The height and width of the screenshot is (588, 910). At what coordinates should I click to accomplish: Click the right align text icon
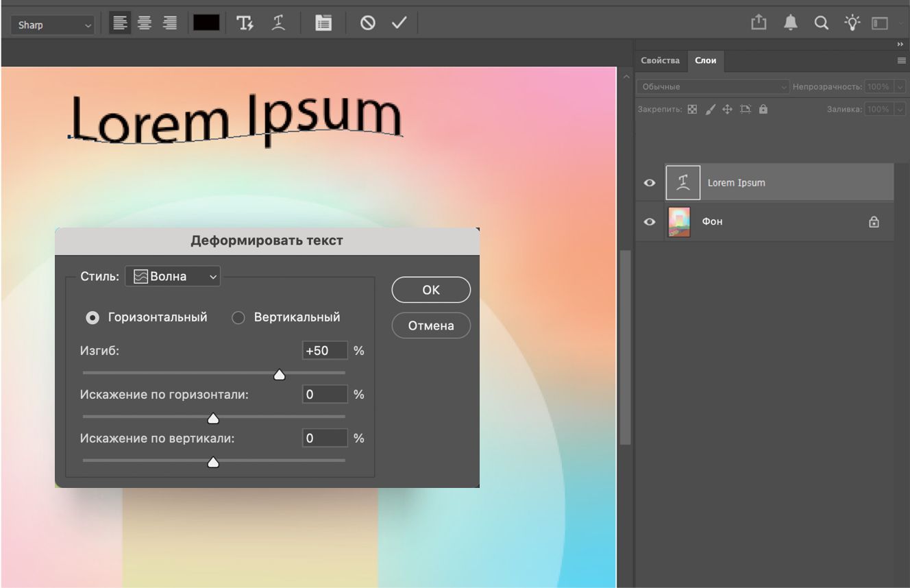click(x=169, y=23)
